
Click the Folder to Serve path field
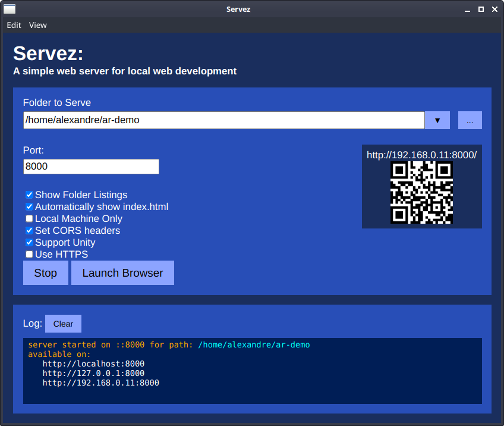pyautogui.click(x=223, y=120)
